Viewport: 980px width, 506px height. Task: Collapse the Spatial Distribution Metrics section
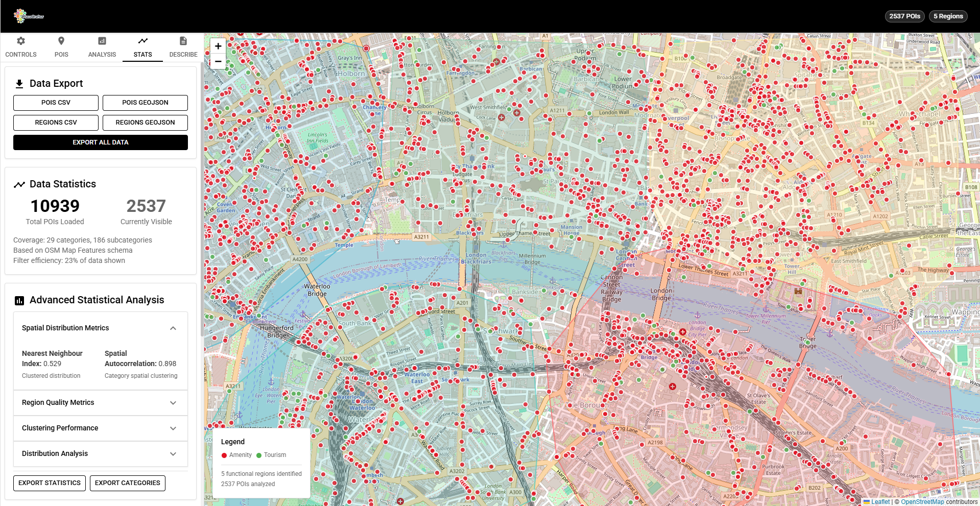pos(173,328)
